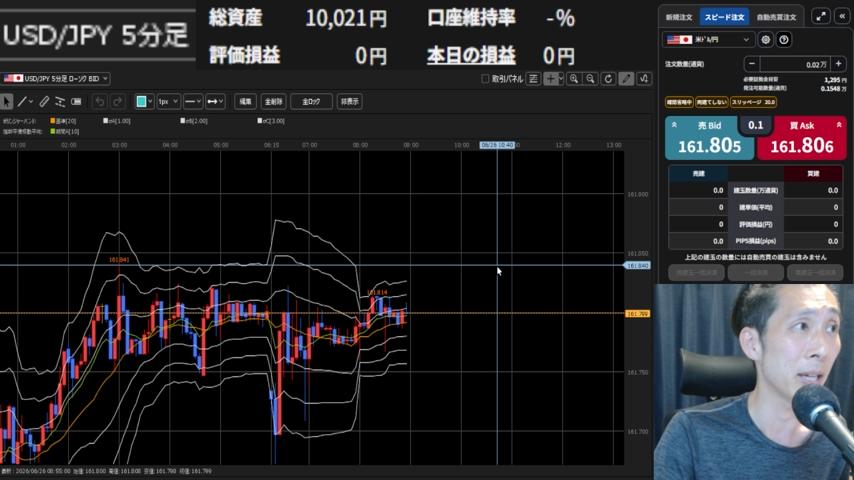Undo last drawing action
This screenshot has width=854, height=480.
tap(99, 101)
